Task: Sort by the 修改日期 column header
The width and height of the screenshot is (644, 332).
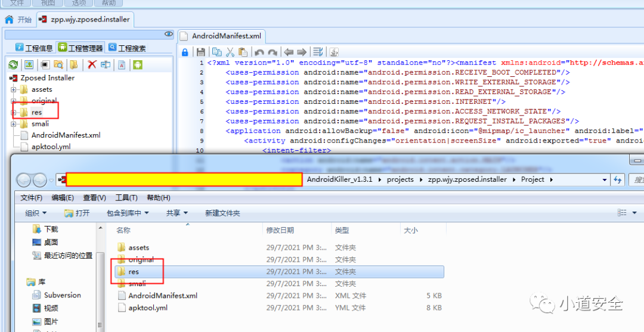Action: pos(297,230)
